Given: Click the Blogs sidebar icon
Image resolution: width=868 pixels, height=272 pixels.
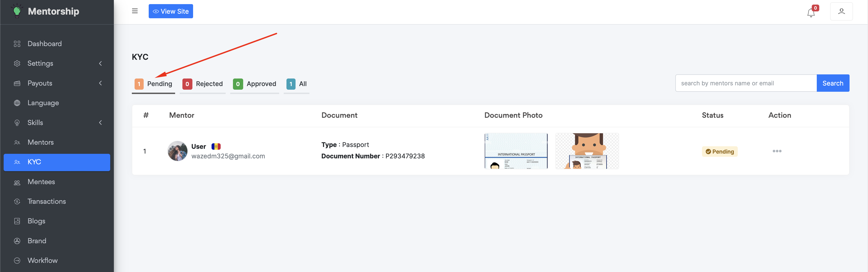Looking at the screenshot, I should [17, 221].
